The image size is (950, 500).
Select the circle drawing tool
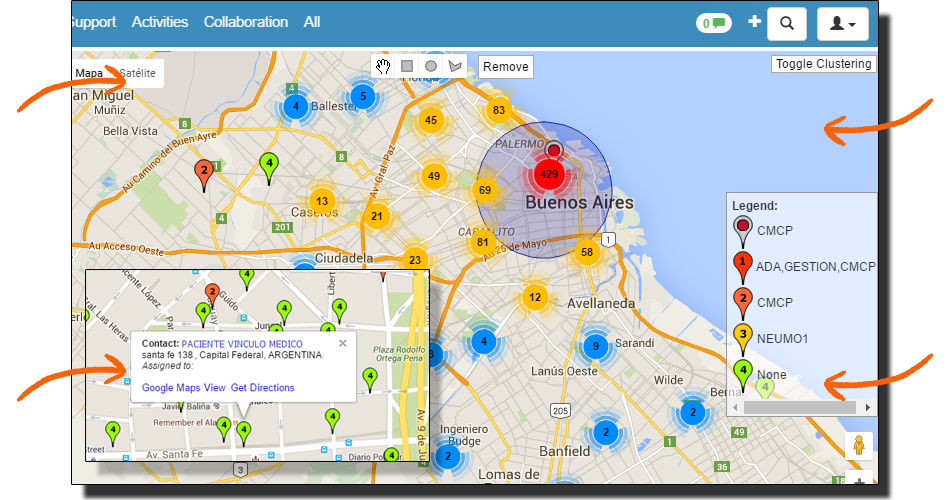click(431, 66)
